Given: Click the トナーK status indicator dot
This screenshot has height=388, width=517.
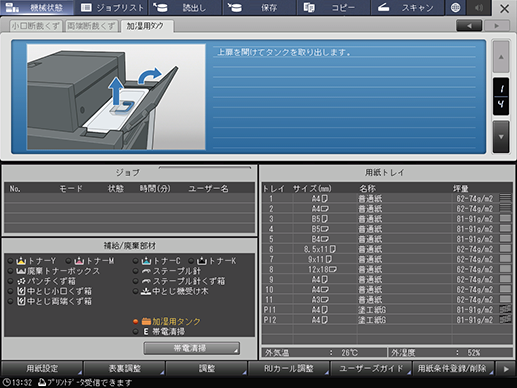Looking at the screenshot, I should point(191,261).
